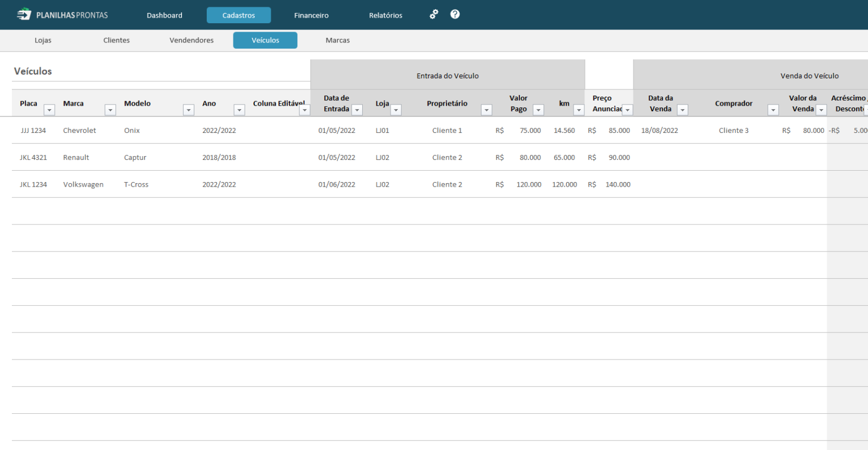
Task: Click the Veículos page title
Action: 33,71
